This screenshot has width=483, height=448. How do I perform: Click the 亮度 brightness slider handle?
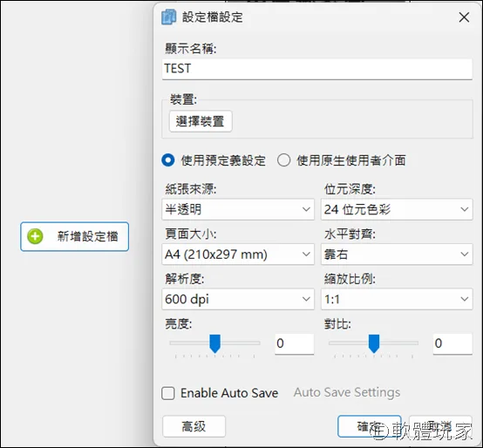[214, 343]
